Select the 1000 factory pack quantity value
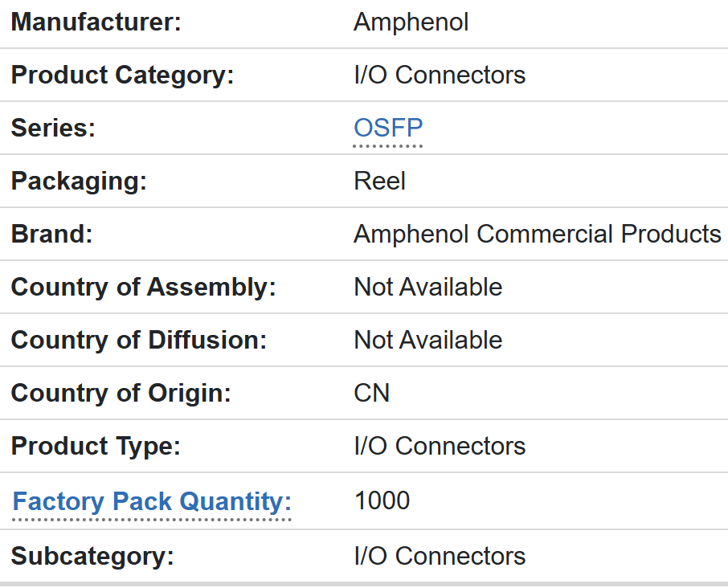This screenshot has height=588, width=728. pyautogui.click(x=382, y=501)
